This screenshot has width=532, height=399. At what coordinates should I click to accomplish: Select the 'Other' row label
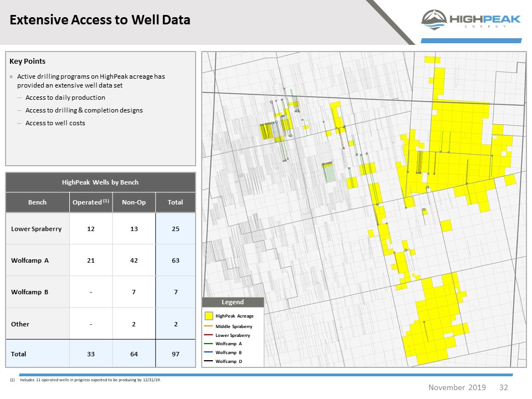(20, 324)
